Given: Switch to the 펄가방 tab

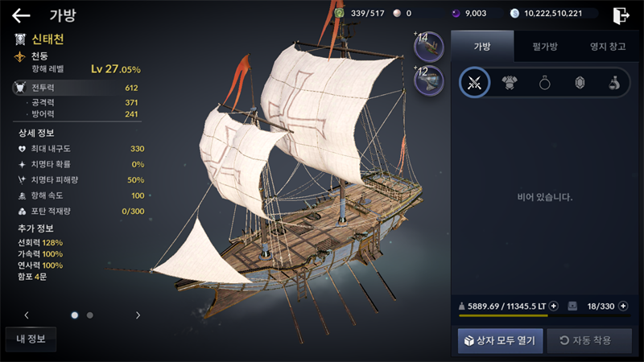Looking at the screenshot, I should [545, 47].
